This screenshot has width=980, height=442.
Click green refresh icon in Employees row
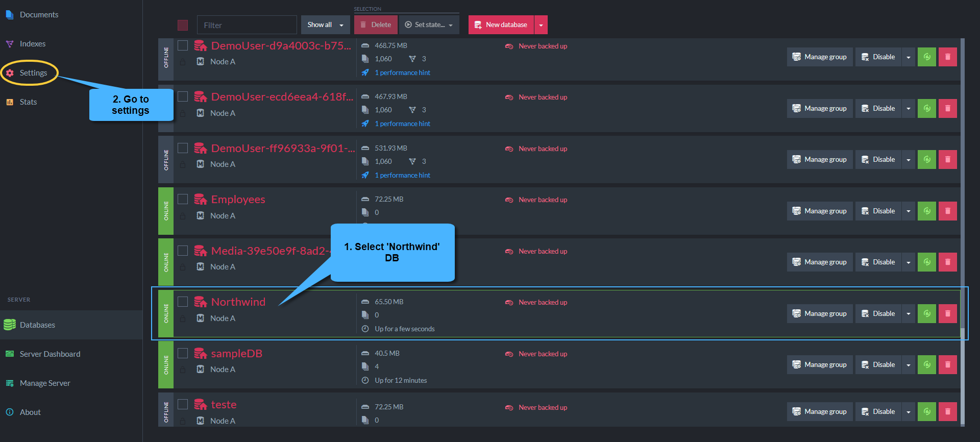click(x=926, y=211)
